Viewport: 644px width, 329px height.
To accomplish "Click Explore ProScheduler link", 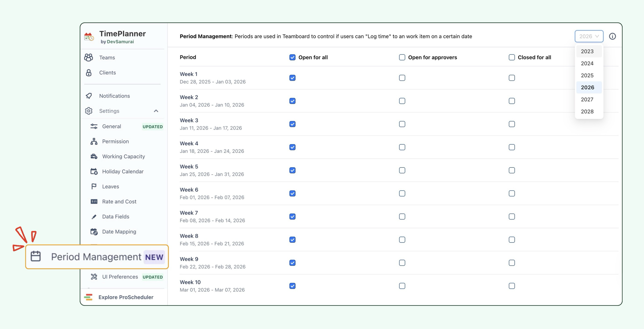I will point(126,297).
